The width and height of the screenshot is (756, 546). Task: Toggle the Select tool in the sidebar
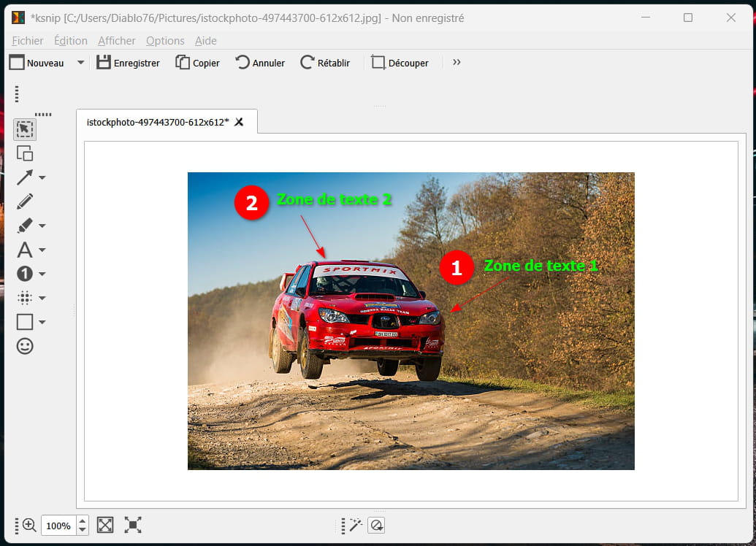click(25, 129)
